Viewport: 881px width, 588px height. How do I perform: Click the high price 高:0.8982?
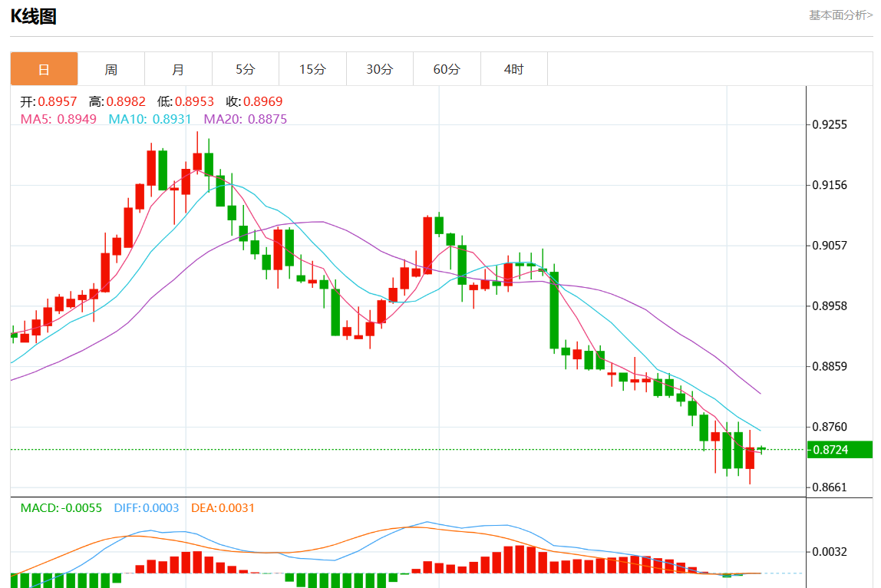[x=117, y=102]
